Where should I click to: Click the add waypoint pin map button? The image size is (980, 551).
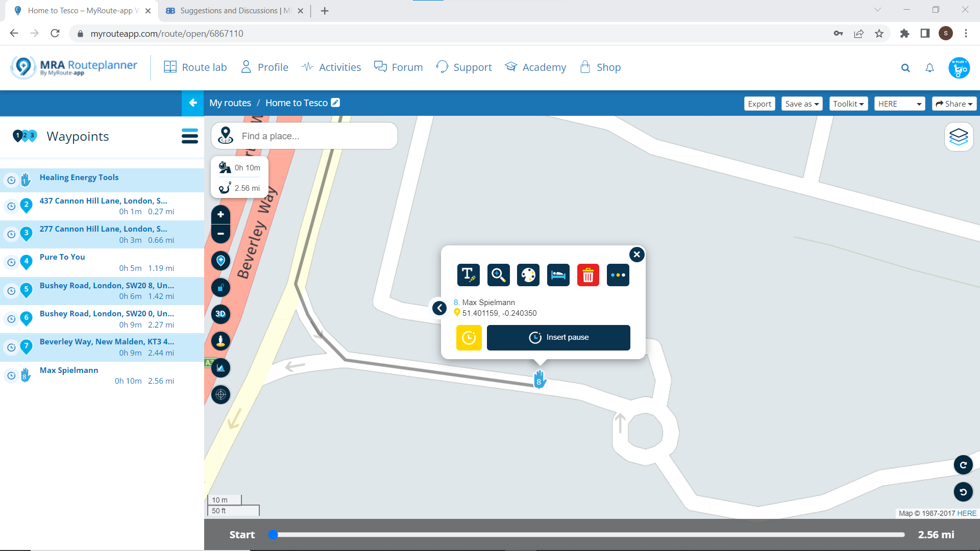coord(220,261)
